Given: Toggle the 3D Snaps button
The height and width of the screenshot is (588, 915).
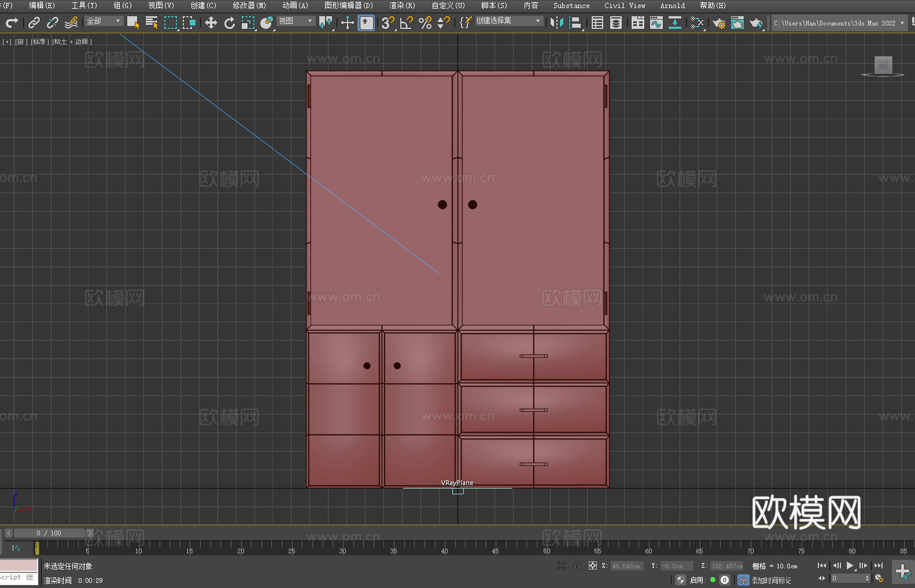Looking at the screenshot, I should tap(388, 23).
